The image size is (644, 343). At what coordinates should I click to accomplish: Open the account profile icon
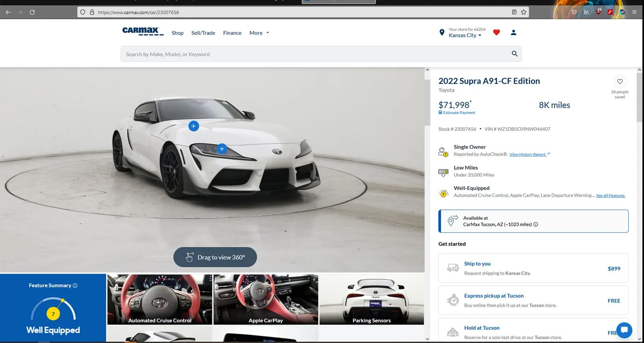coord(514,32)
